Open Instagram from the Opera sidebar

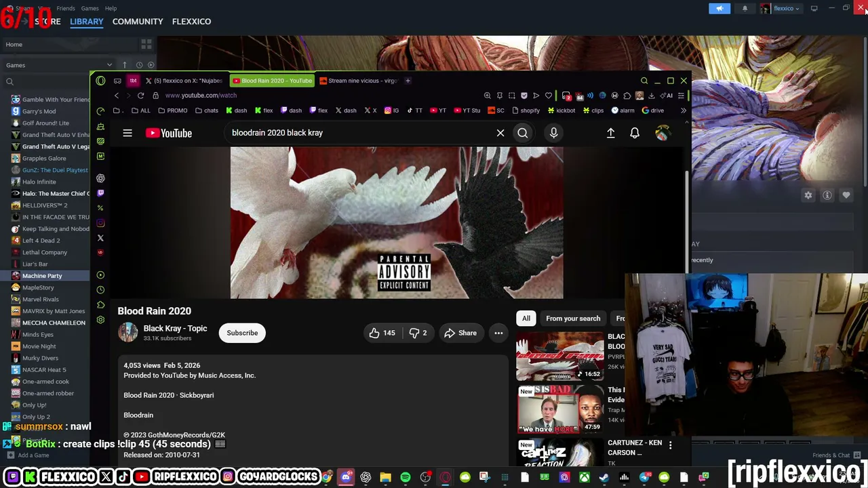pos(100,223)
